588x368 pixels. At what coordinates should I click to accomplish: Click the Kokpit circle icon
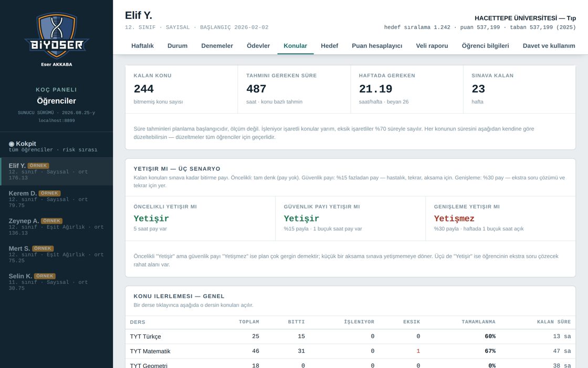point(11,144)
